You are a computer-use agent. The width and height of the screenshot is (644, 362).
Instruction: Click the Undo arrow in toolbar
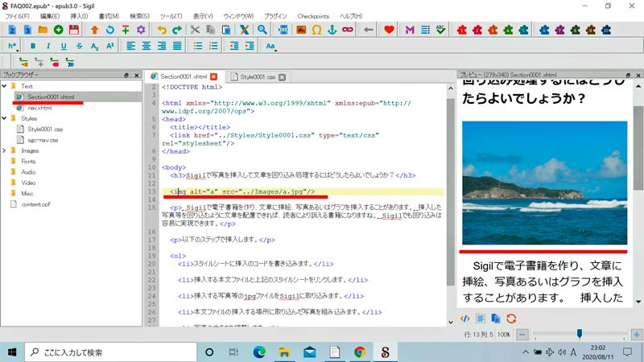[x=162, y=30]
